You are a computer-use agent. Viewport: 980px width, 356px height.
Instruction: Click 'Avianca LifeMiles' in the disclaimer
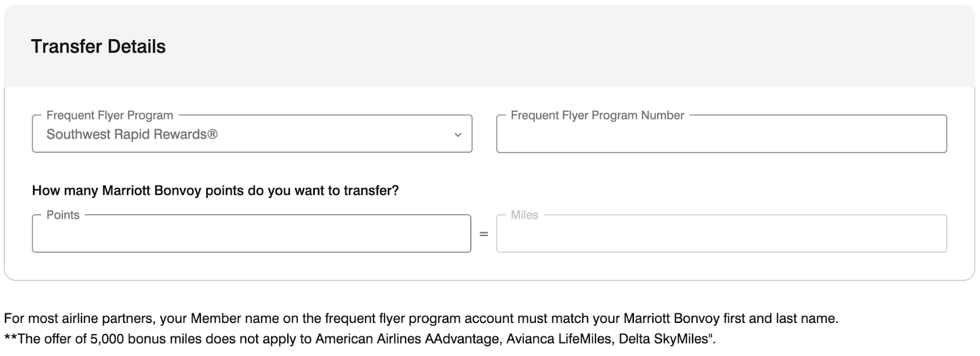pyautogui.click(x=560, y=339)
